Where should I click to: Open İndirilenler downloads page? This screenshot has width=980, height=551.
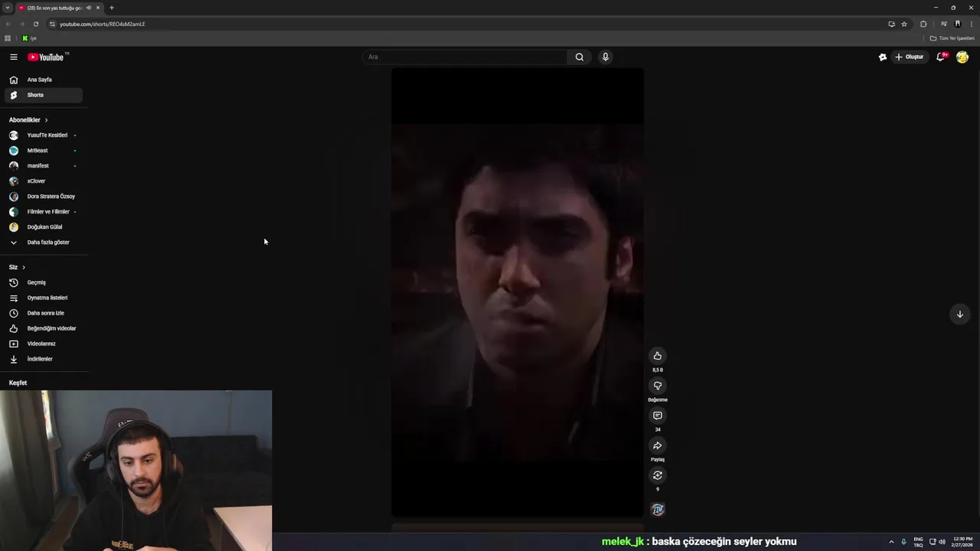pyautogui.click(x=44, y=359)
